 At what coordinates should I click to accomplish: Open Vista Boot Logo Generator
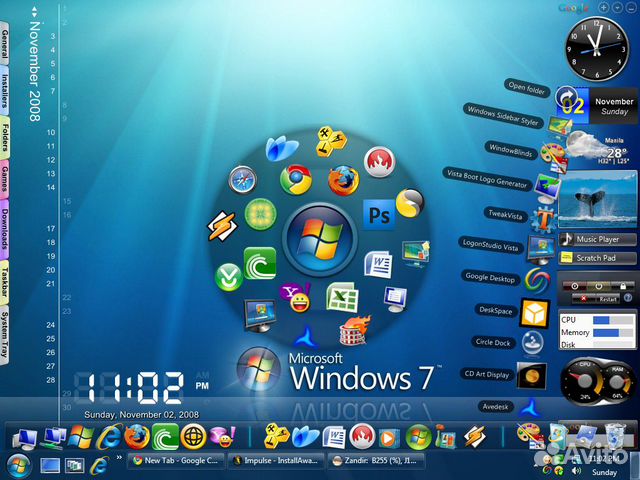point(548,188)
